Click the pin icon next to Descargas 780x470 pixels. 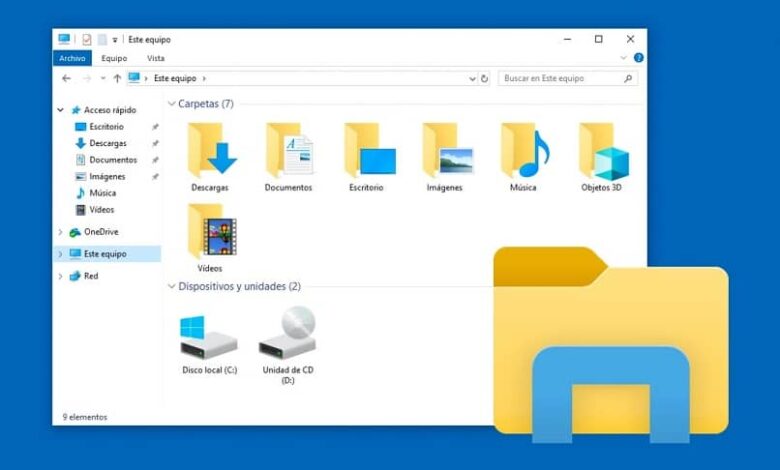click(155, 143)
